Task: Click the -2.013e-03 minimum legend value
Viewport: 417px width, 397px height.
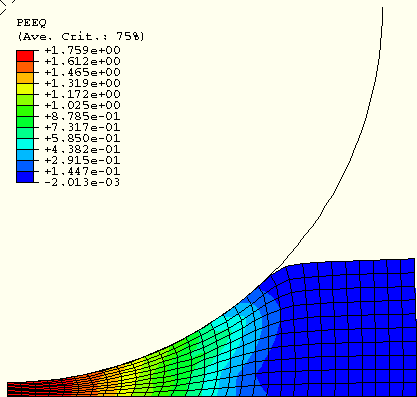Action: [x=82, y=182]
